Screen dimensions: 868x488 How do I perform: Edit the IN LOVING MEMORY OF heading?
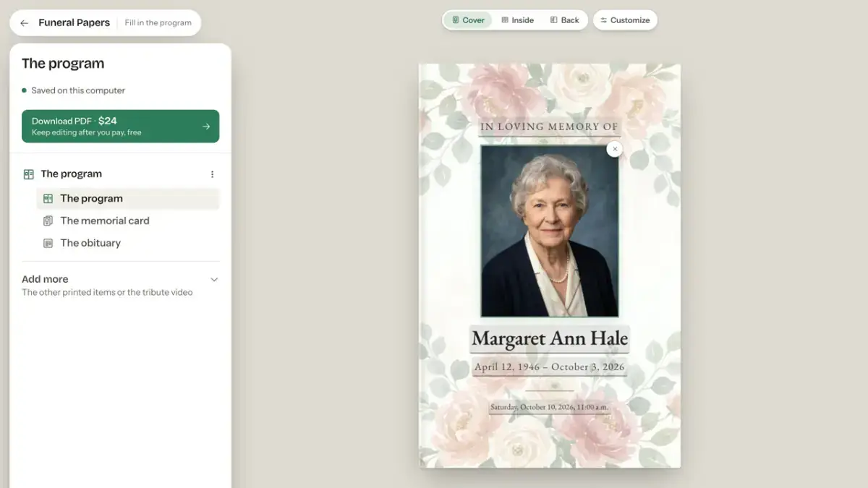pos(550,127)
